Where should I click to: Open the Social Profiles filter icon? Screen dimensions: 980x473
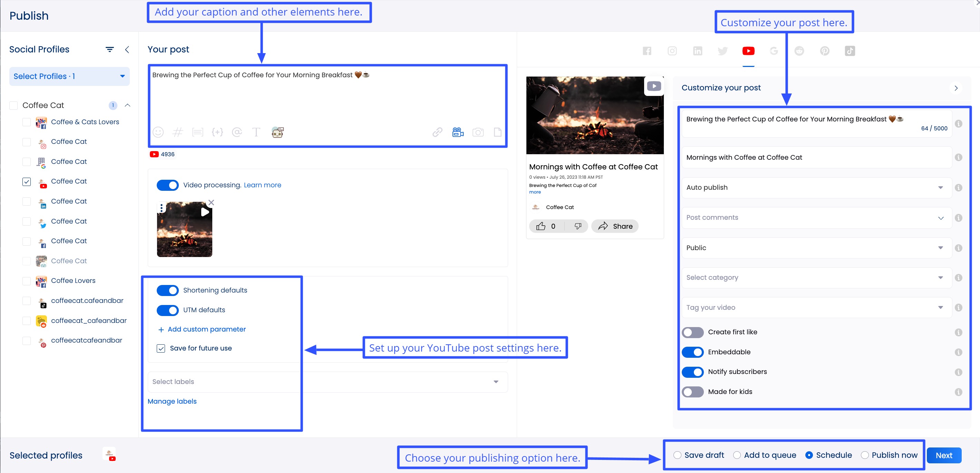[109, 49]
